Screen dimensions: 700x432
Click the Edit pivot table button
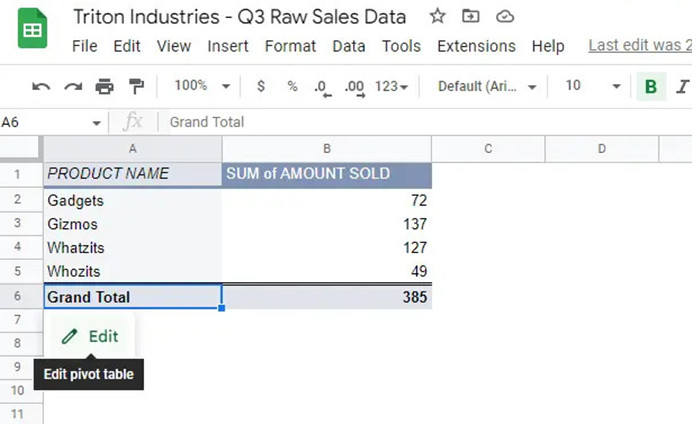click(x=90, y=337)
